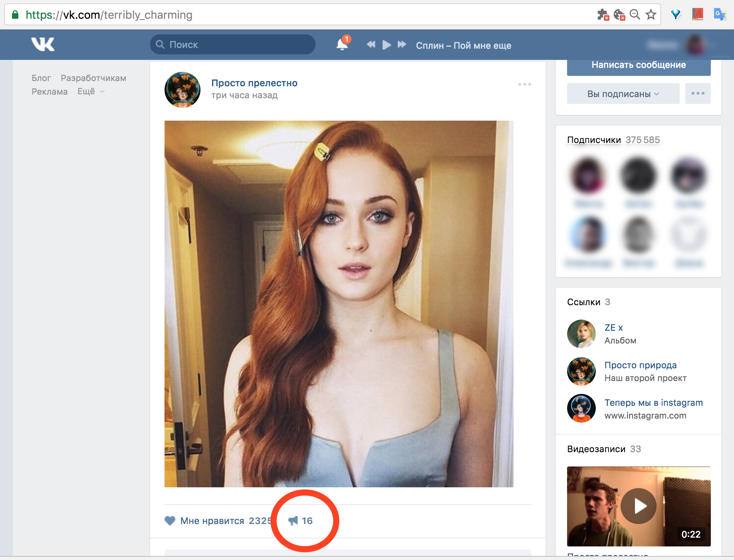Click the VK logo home icon

(x=43, y=44)
